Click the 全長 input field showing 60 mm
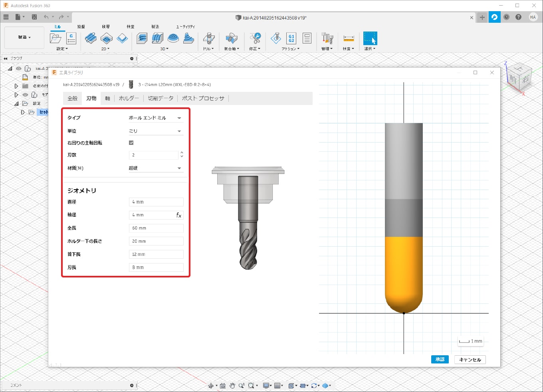 point(156,228)
